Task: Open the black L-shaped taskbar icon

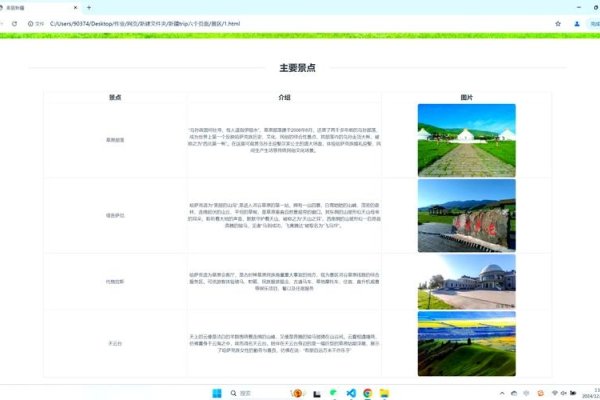Action: point(316,393)
